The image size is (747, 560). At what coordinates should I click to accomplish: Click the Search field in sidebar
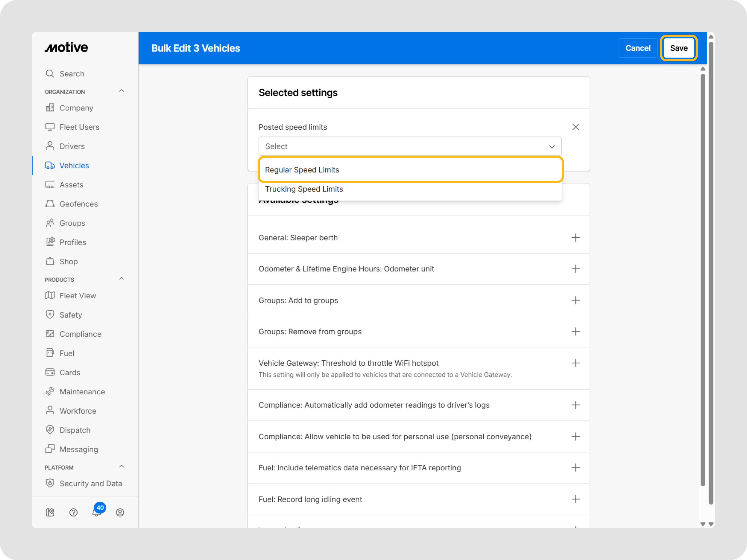click(72, 74)
